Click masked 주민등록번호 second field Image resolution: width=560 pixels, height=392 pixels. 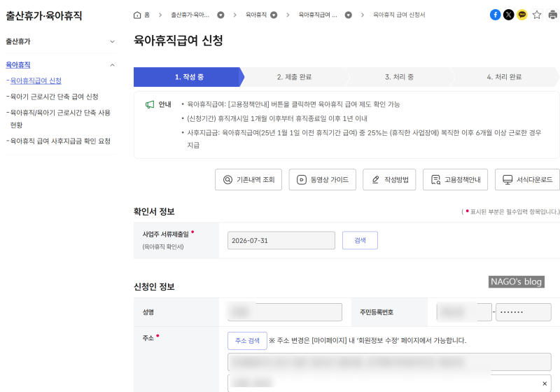(x=523, y=312)
